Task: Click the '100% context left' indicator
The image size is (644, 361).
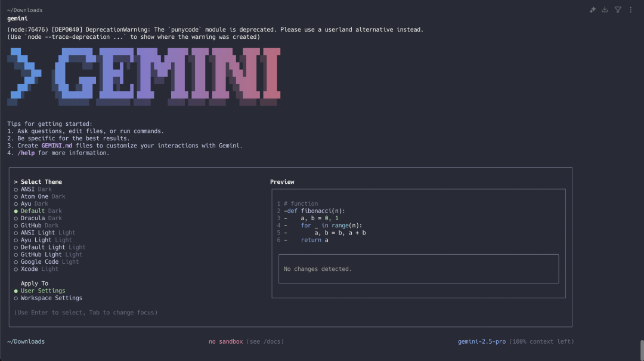Action: (541, 342)
